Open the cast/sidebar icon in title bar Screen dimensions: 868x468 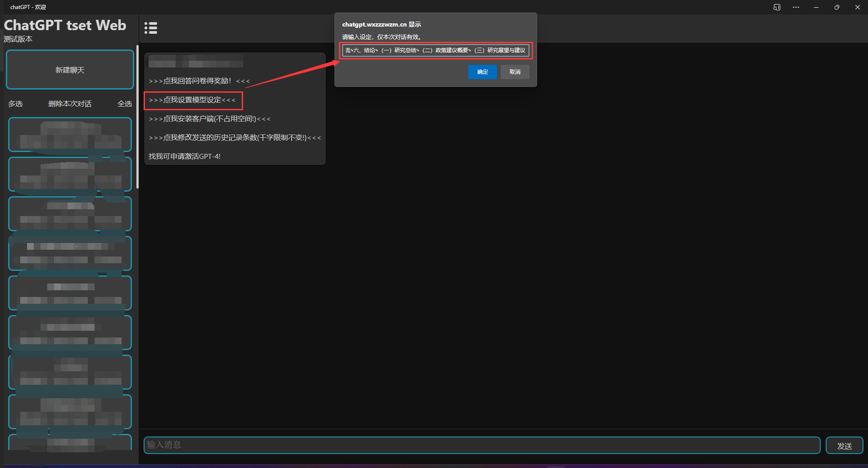pos(777,7)
